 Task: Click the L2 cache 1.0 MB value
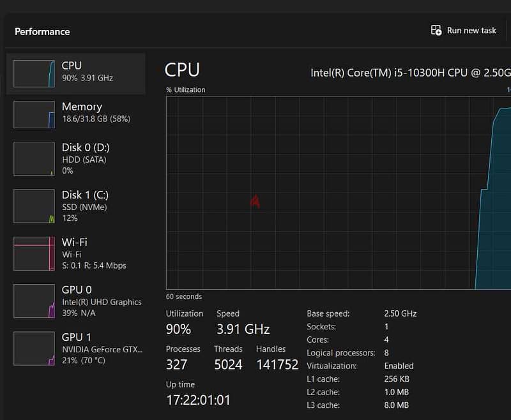[397, 392]
